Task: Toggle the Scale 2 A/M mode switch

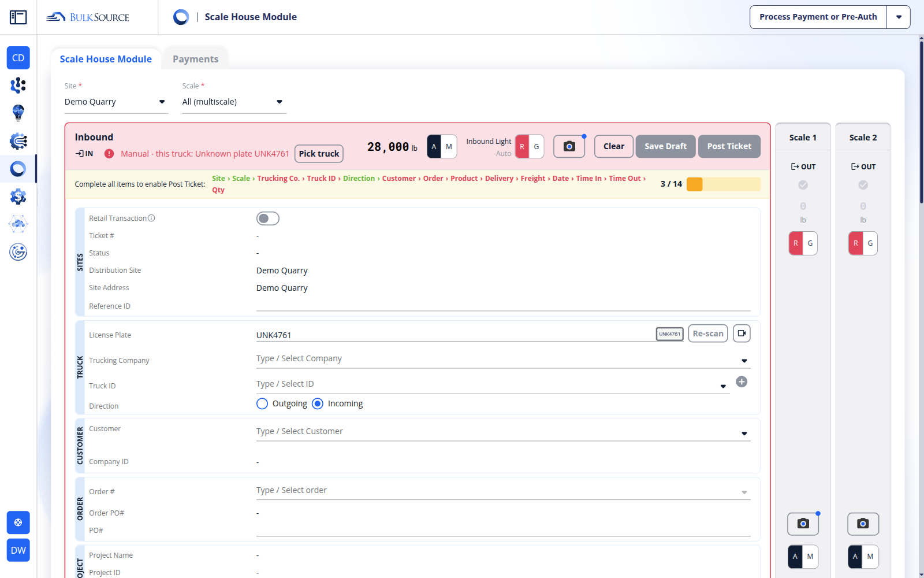Action: click(863, 557)
